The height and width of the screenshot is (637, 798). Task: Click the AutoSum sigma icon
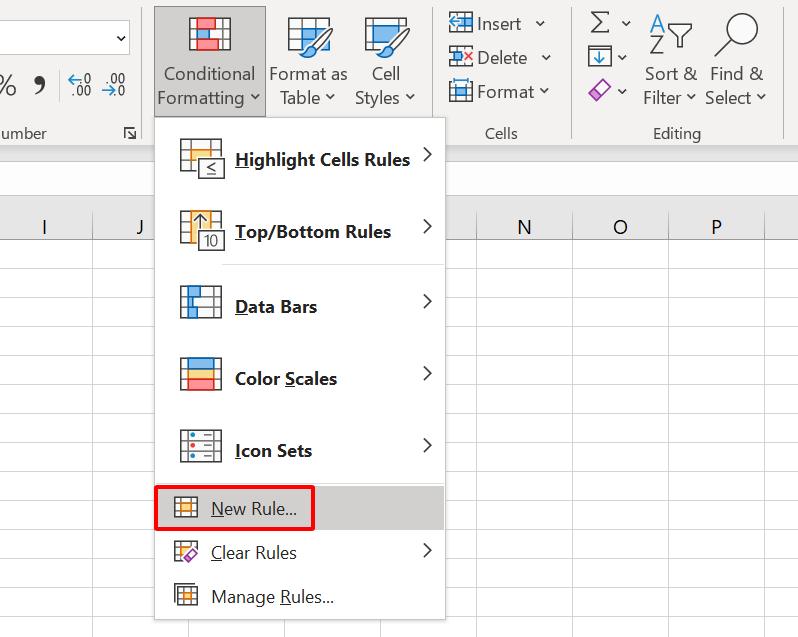click(600, 23)
